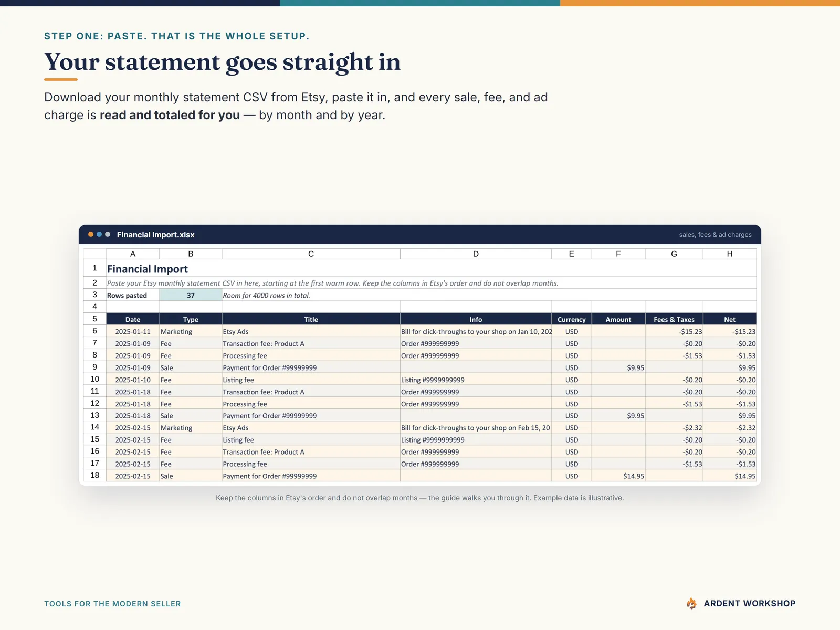This screenshot has width=840, height=630.
Task: Click the 'Rows pasted' label cell
Action: (x=133, y=295)
